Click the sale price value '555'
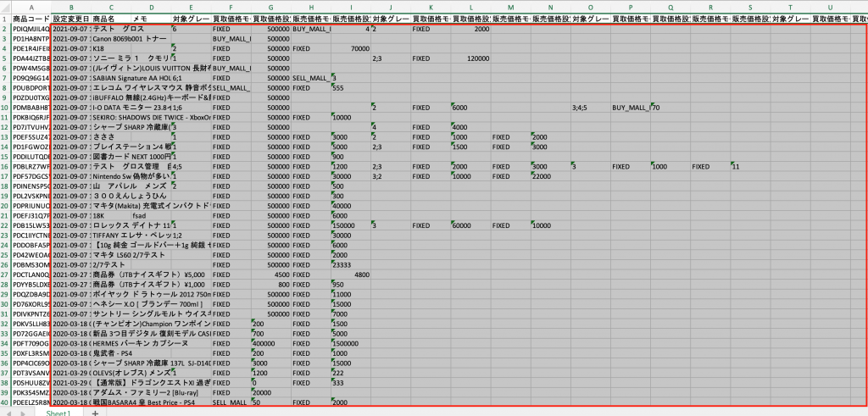Viewport: 868px width, 416px height. tap(351, 88)
